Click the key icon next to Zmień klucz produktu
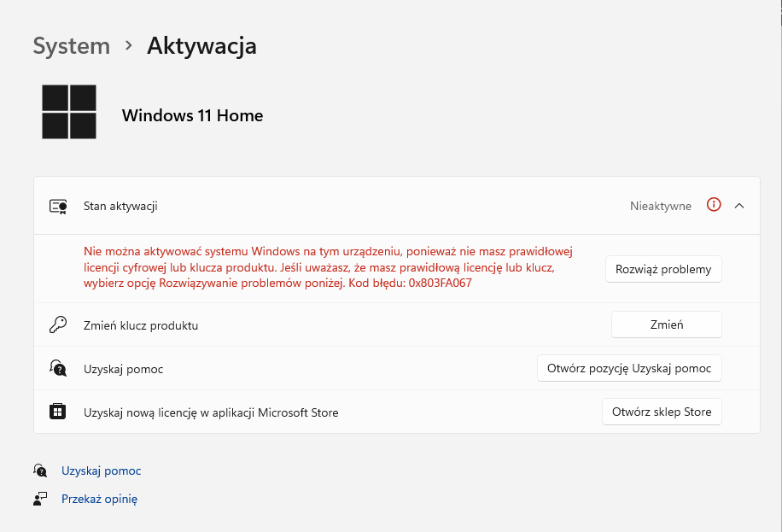The image size is (782, 532). [x=58, y=324]
